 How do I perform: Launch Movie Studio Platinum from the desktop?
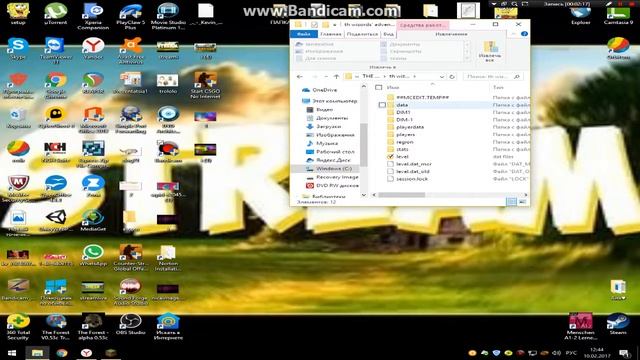point(168,16)
